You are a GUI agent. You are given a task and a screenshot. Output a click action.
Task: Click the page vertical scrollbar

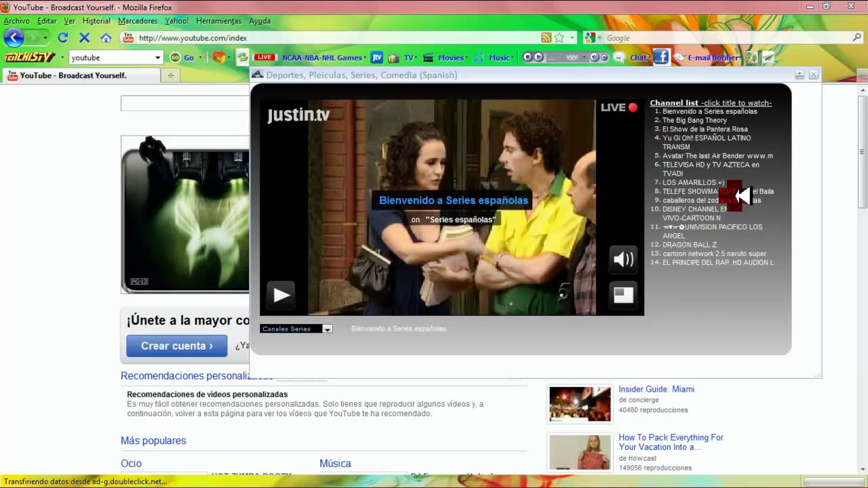click(863, 278)
